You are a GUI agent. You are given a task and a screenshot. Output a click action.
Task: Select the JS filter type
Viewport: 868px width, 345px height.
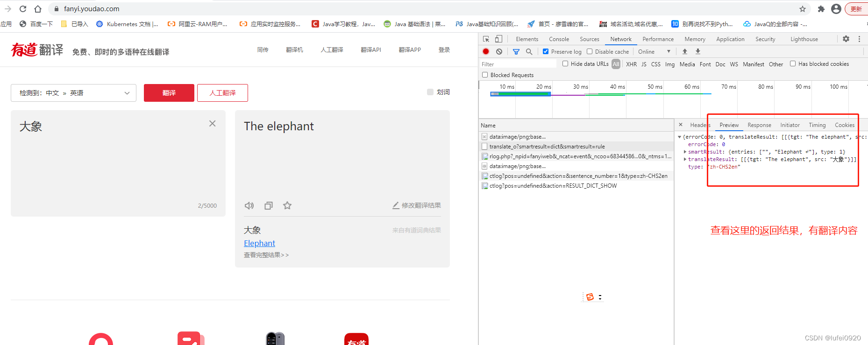click(x=644, y=64)
